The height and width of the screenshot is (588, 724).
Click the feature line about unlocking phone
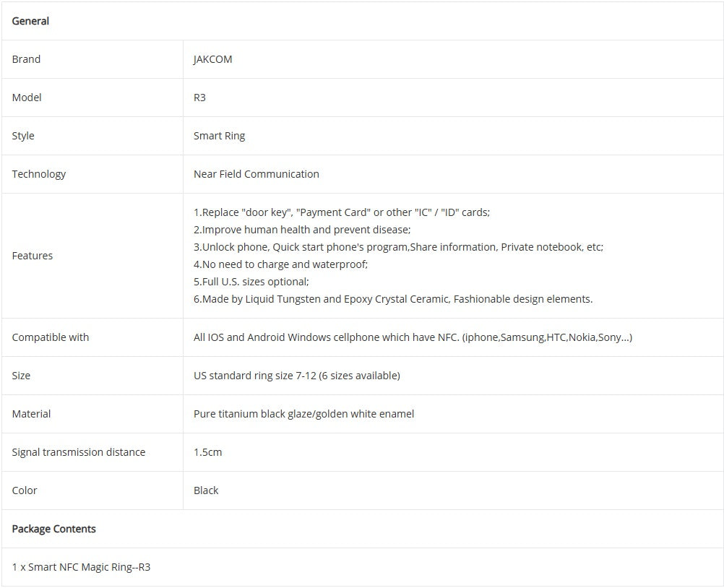398,247
